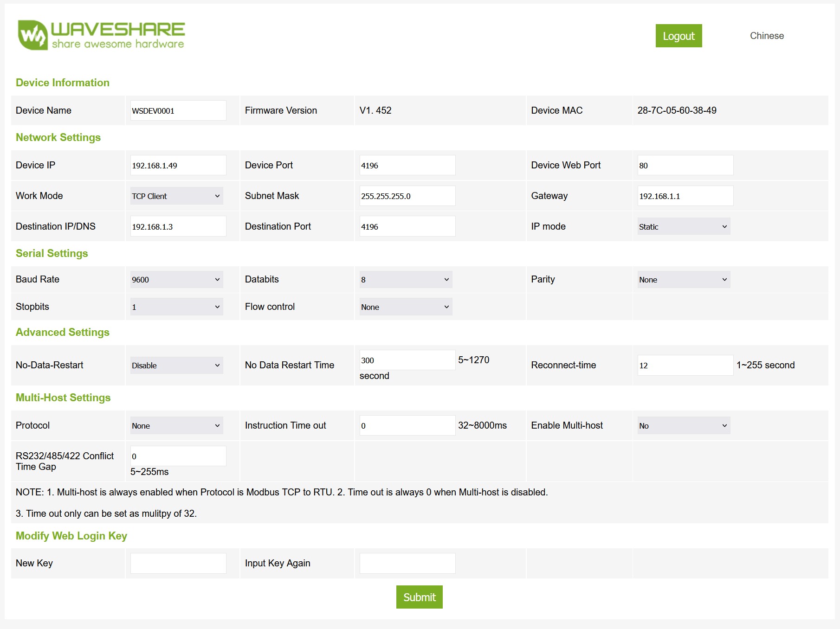The width and height of the screenshot is (840, 629).
Task: Open the Protocol dropdown
Action: [x=176, y=425]
